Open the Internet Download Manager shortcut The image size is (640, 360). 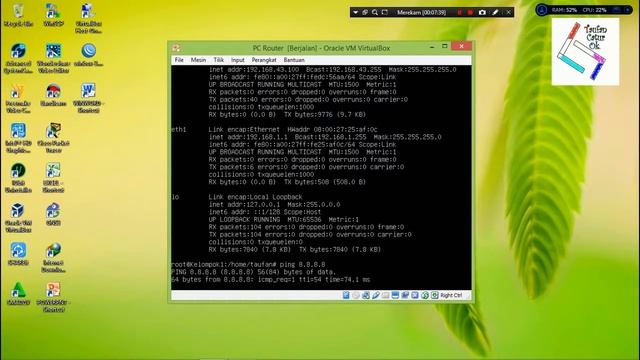pos(53,258)
